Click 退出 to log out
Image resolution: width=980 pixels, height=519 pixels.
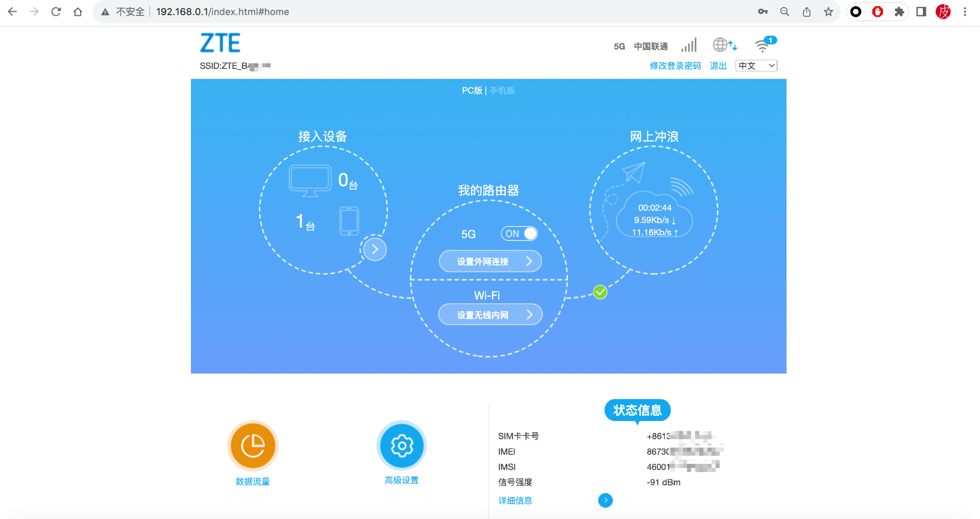pyautogui.click(x=718, y=65)
